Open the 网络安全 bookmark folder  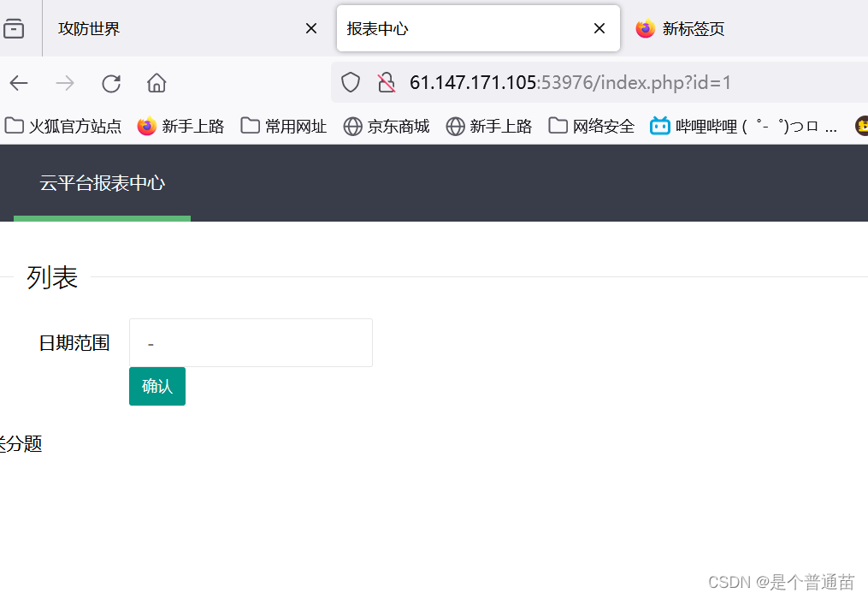pyautogui.click(x=591, y=126)
